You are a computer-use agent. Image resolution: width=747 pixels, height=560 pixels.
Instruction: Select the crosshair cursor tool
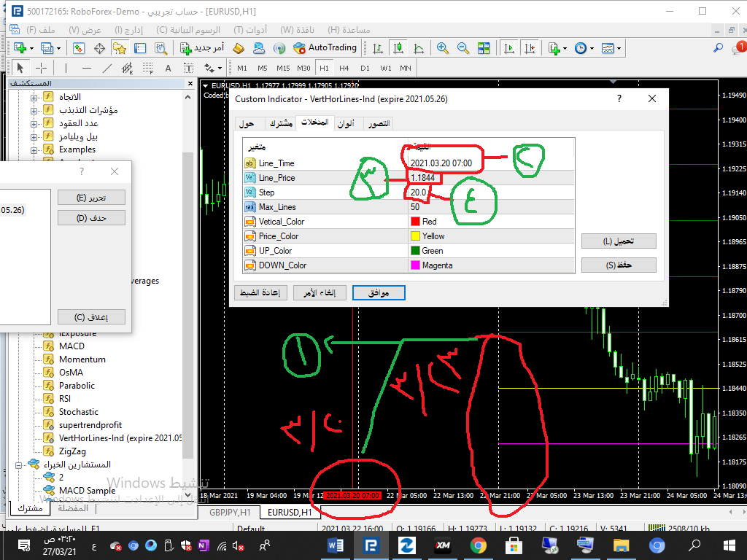coord(42,68)
